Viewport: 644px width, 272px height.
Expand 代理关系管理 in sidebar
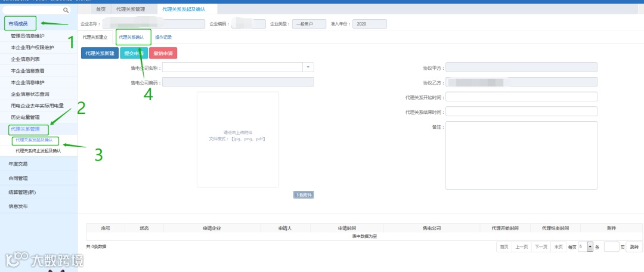click(x=24, y=129)
